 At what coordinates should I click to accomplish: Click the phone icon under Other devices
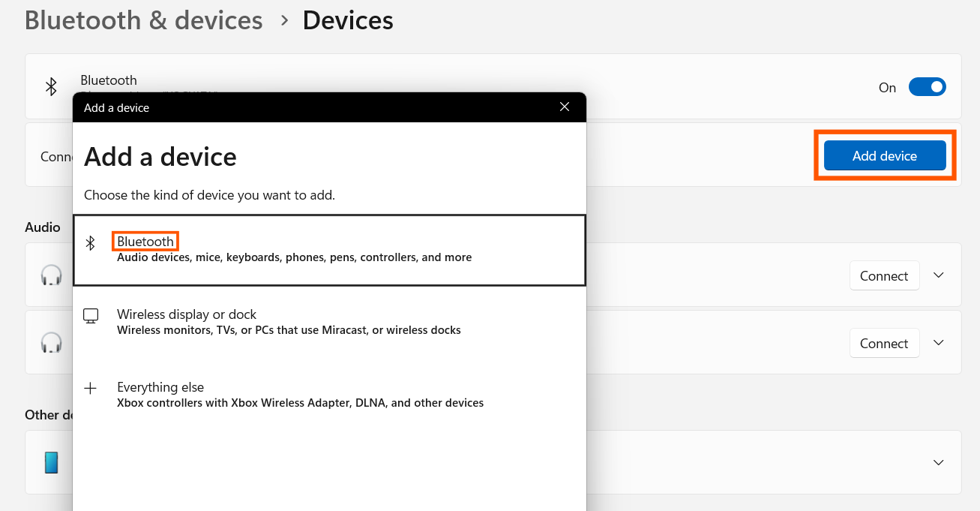[50, 462]
